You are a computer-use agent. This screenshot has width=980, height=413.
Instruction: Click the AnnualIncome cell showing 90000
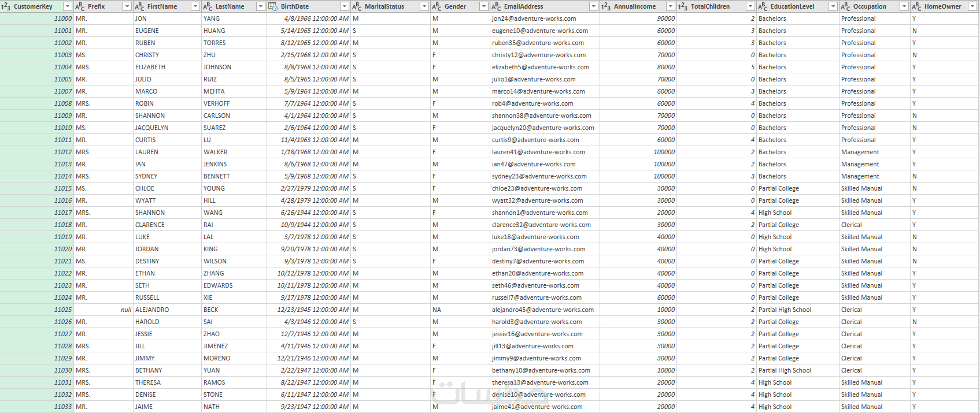[x=638, y=18]
